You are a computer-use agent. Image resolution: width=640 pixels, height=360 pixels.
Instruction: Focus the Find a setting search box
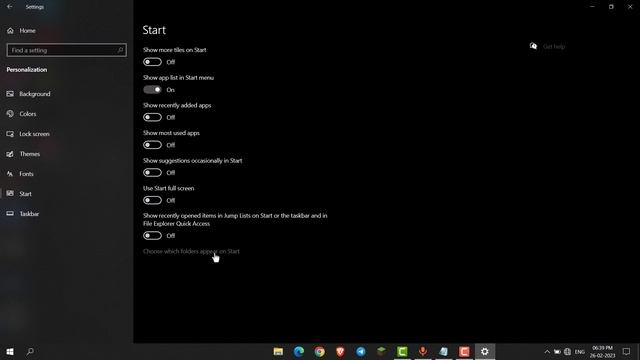(67, 50)
